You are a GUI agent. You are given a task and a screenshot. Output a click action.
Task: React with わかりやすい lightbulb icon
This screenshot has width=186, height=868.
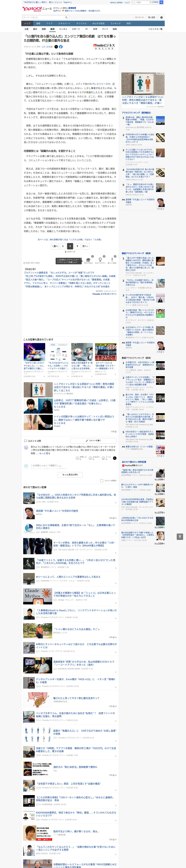coord(100,260)
